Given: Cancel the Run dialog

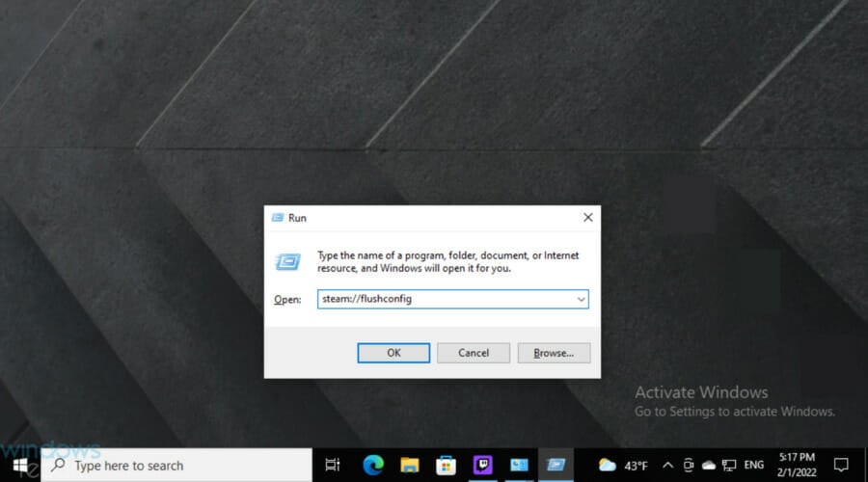Looking at the screenshot, I should pos(474,353).
